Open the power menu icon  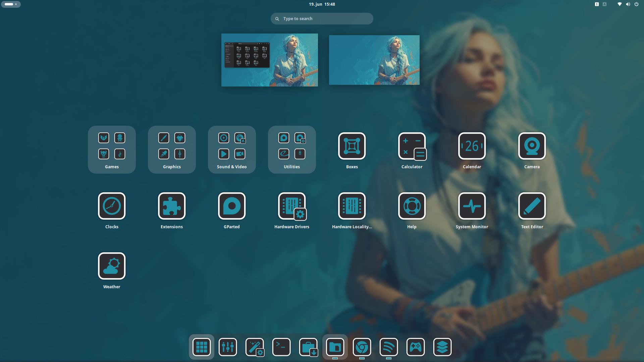(x=636, y=4)
